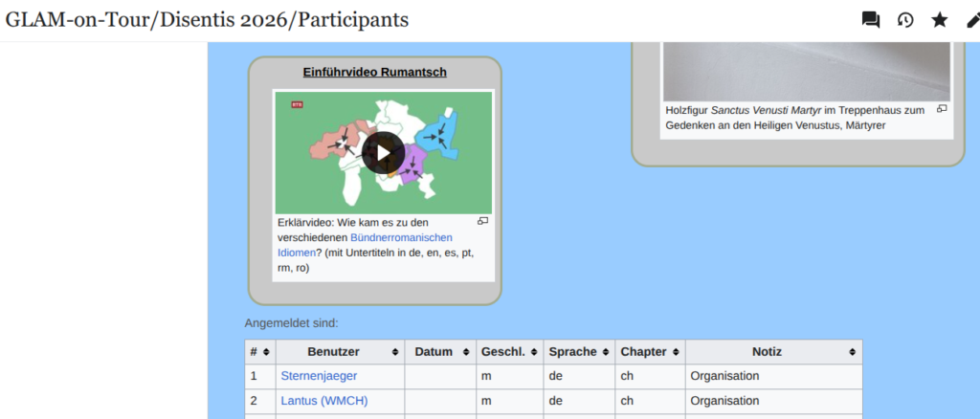
Task: Sort table by Benutzer column
Action: click(340, 352)
